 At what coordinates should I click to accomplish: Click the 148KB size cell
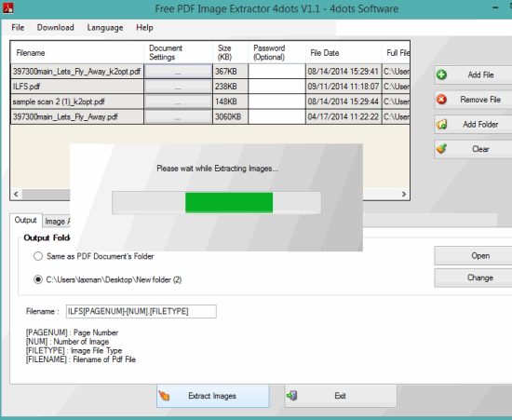(231, 102)
